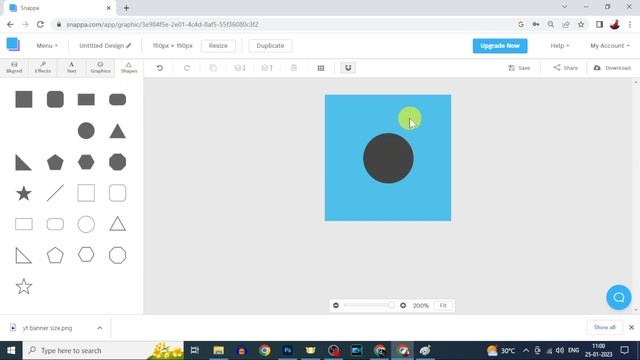Add a filled rectangle shape
The height and width of the screenshot is (360, 640).
(x=86, y=100)
